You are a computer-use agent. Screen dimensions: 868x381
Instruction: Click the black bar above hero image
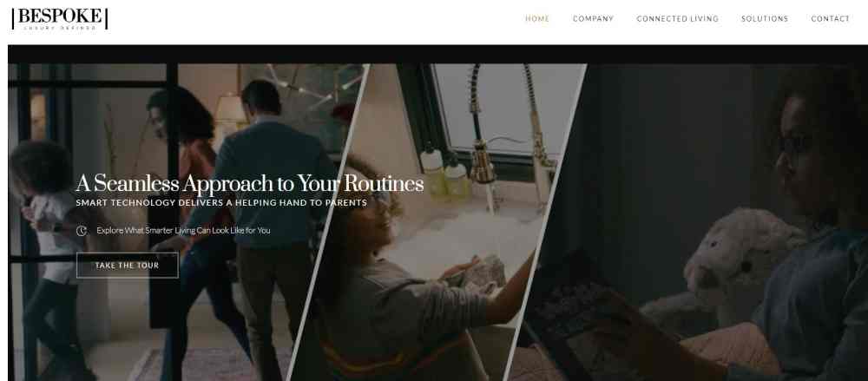click(x=437, y=55)
